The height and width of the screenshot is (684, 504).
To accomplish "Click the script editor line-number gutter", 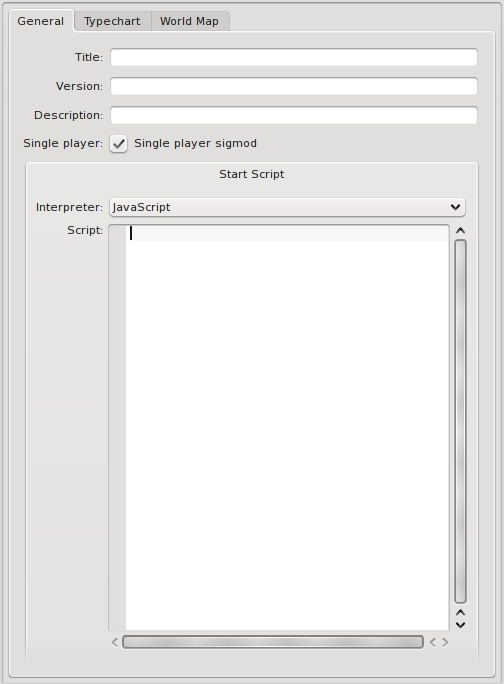I will (x=117, y=428).
